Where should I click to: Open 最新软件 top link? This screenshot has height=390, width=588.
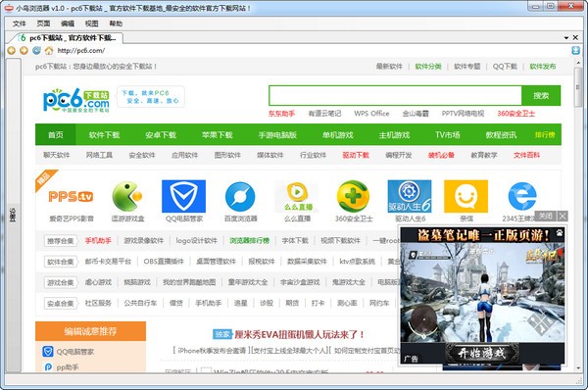click(389, 67)
